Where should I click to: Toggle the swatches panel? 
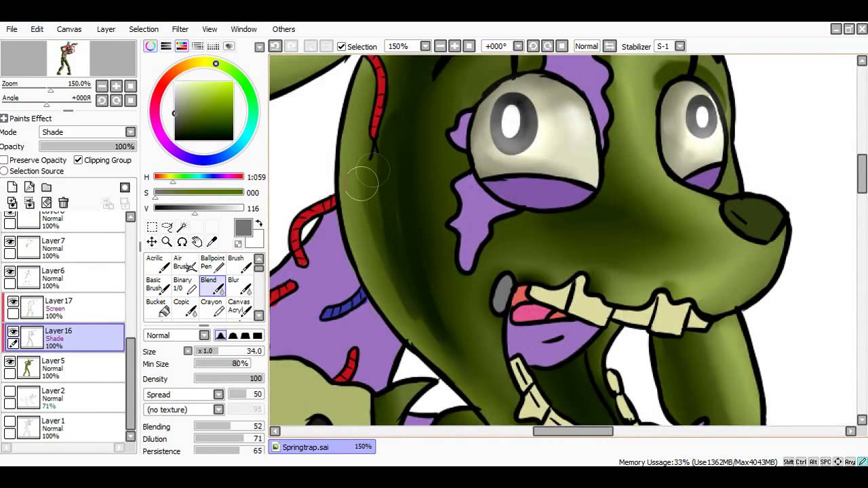click(213, 46)
